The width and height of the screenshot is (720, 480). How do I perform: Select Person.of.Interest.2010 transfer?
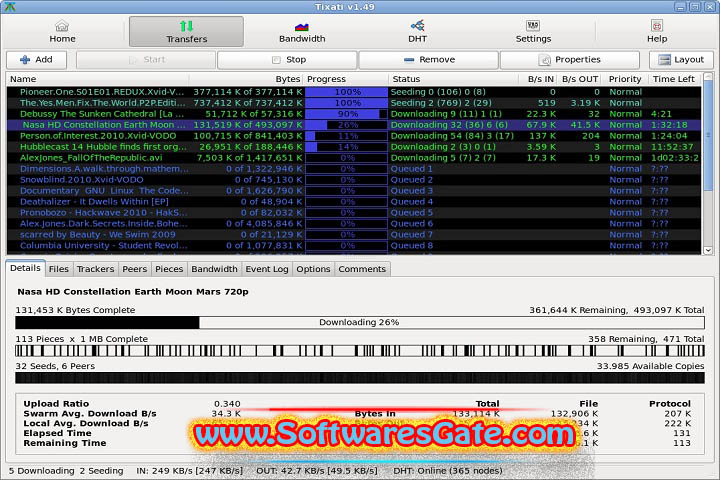[354, 136]
